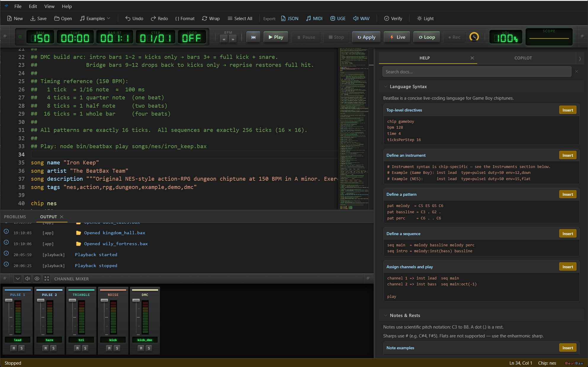Image resolution: width=588 pixels, height=367 pixels.
Task: Switch to the PROBLEMS tab
Action: click(15, 217)
